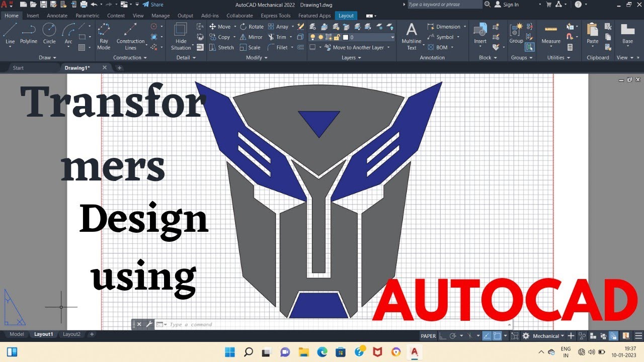Click the white layer color swatch

(x=346, y=37)
